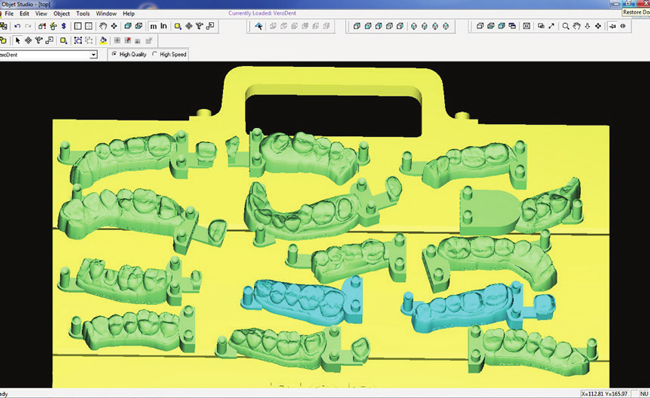
Task: Click the wireframe cube display icon
Action: tap(480, 26)
